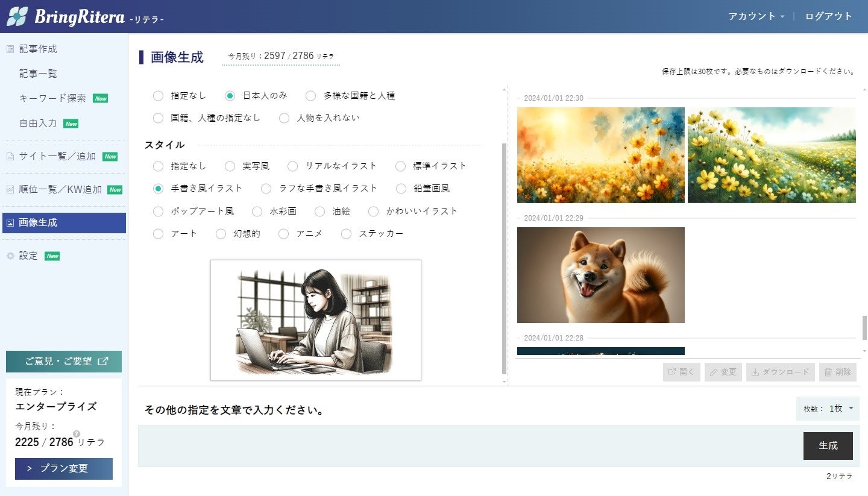Click the プラン変更 button
The image size is (868, 496).
(64, 469)
